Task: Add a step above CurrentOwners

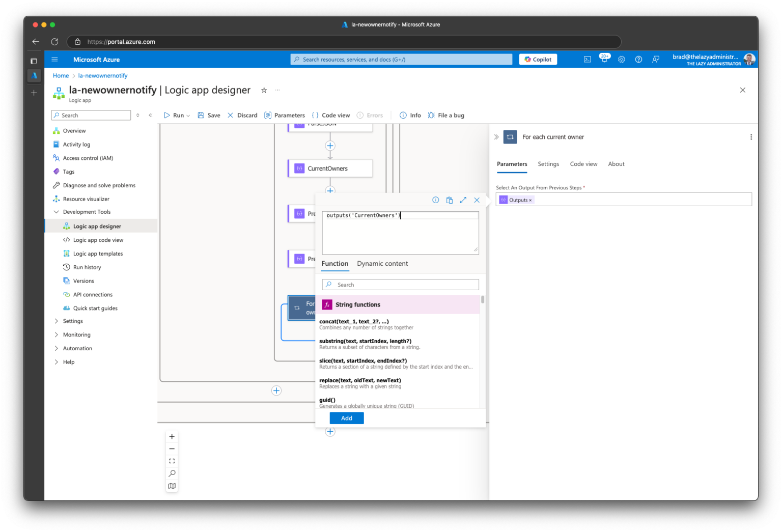Action: 330,146
